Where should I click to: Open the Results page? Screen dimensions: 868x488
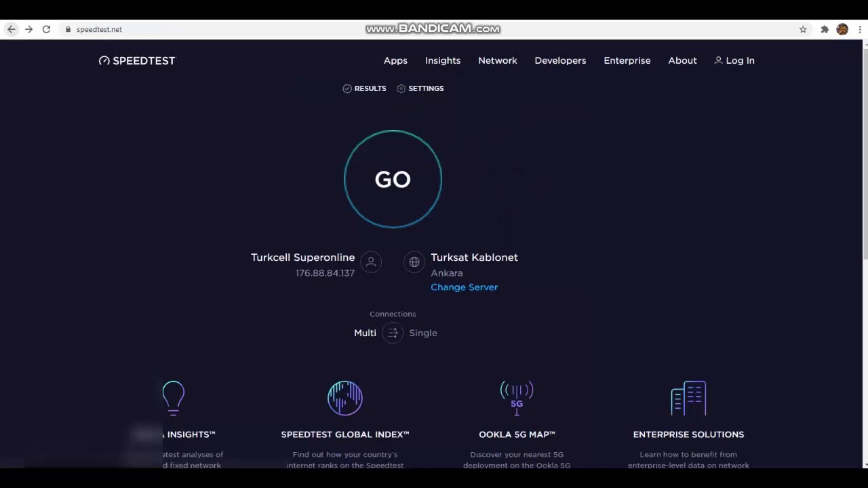pyautogui.click(x=364, y=88)
